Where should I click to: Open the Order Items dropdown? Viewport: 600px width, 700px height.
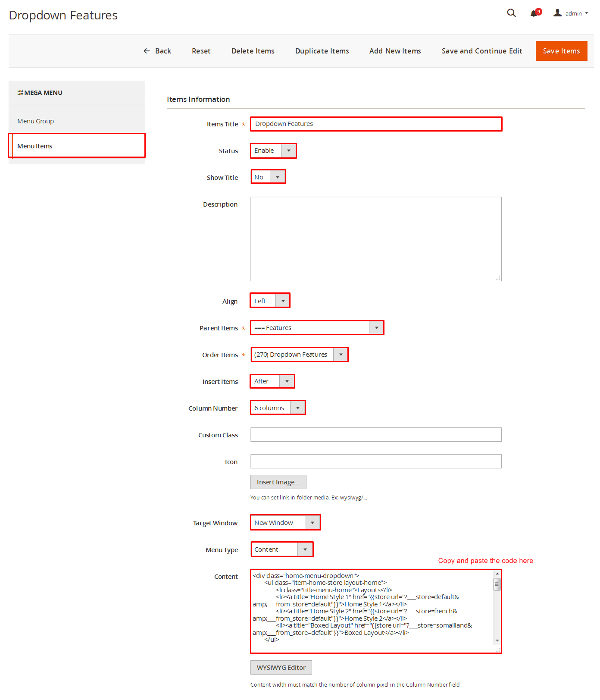[x=299, y=355]
